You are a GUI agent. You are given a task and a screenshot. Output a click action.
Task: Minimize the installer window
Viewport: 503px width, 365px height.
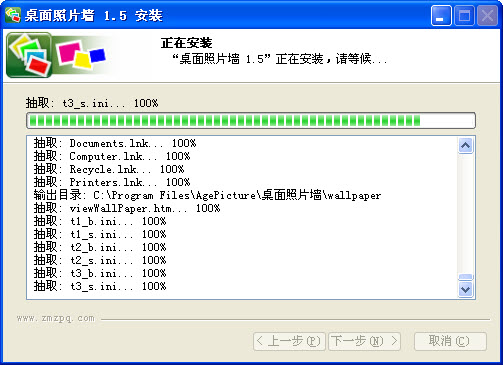click(x=441, y=15)
